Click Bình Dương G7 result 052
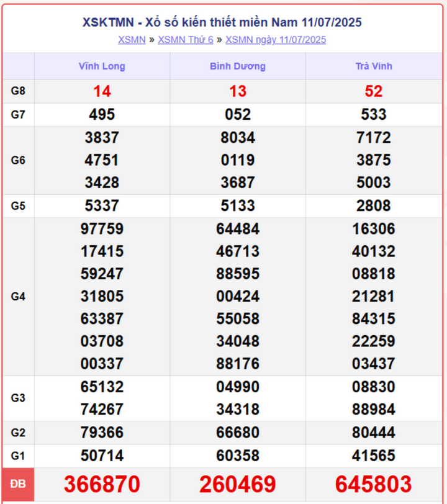The image size is (447, 504). pyautogui.click(x=238, y=114)
